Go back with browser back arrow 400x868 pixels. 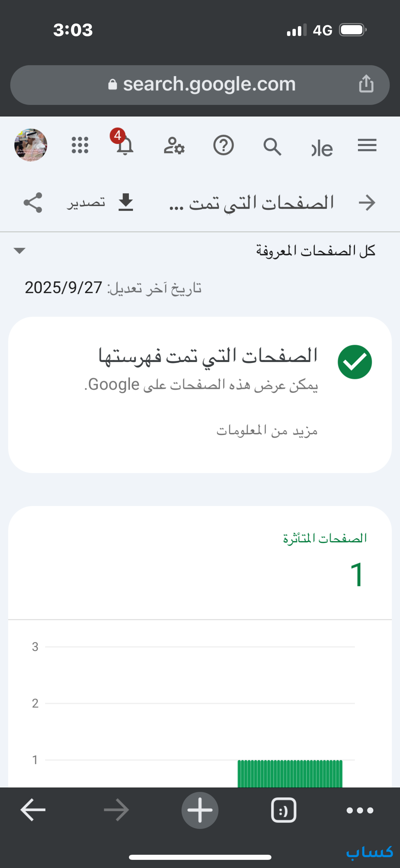[33, 810]
